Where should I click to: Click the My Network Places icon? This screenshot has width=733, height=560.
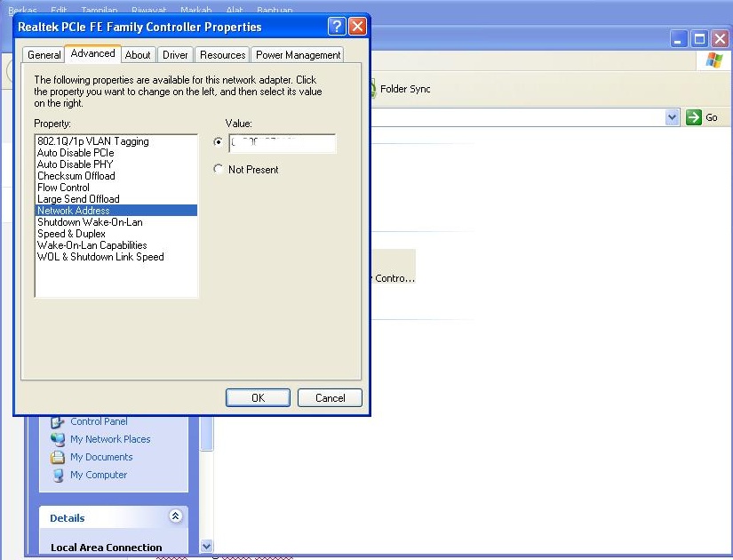pyautogui.click(x=58, y=439)
